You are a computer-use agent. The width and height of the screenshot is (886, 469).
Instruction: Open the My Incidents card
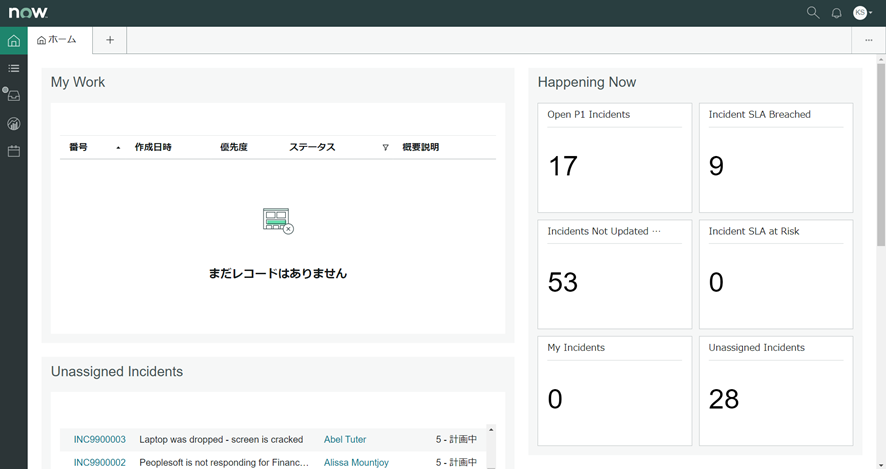615,391
